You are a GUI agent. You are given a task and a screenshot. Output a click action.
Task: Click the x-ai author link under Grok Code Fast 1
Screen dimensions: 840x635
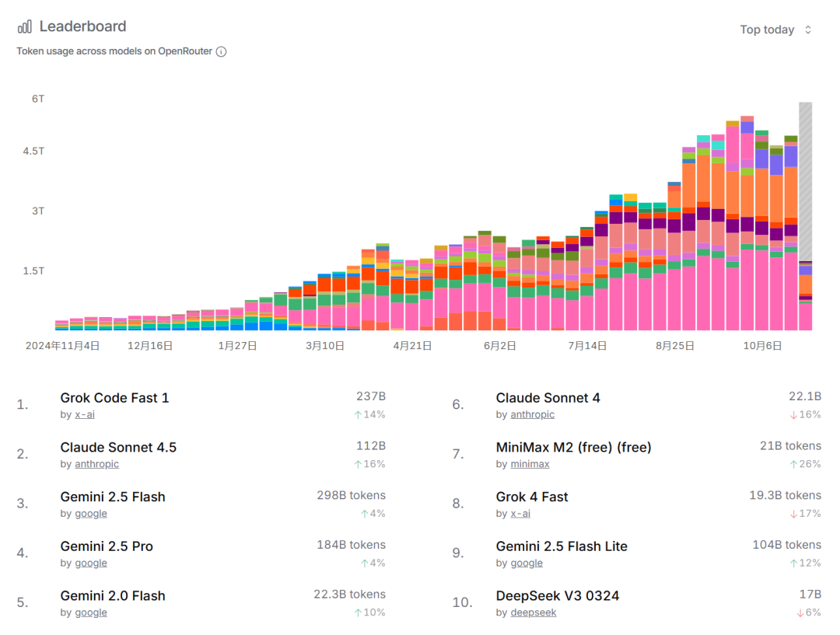coord(85,415)
